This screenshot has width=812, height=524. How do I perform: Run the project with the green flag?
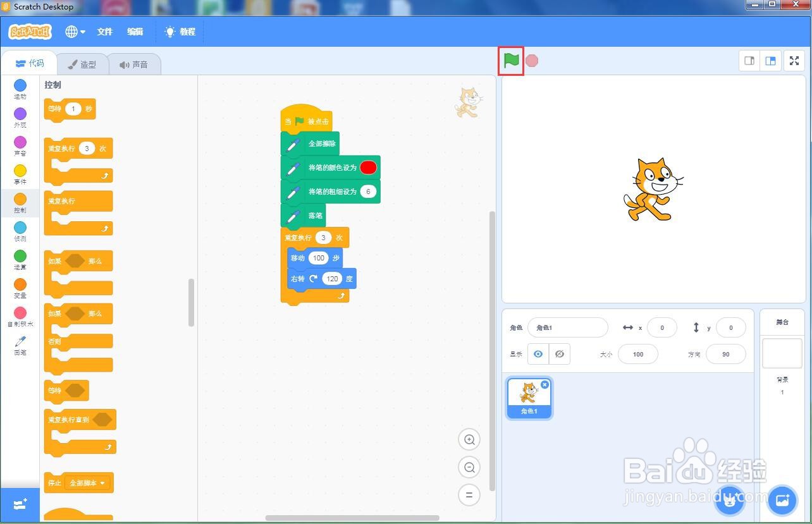point(511,60)
